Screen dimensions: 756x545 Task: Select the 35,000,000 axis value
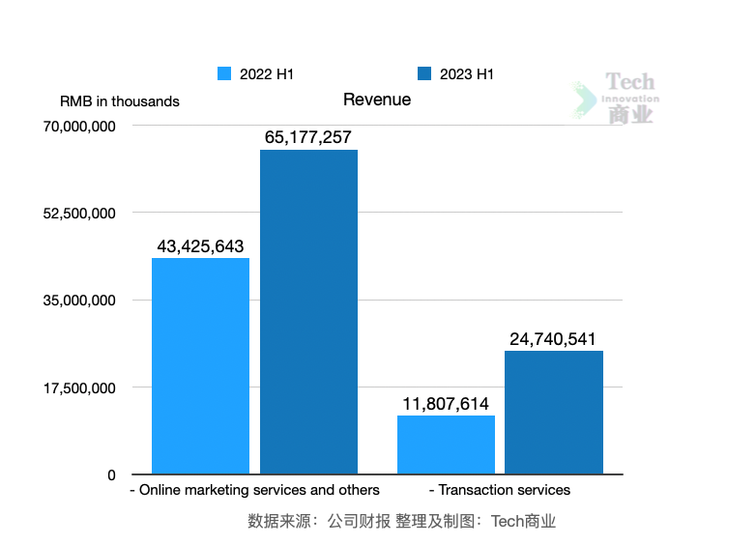coord(80,301)
